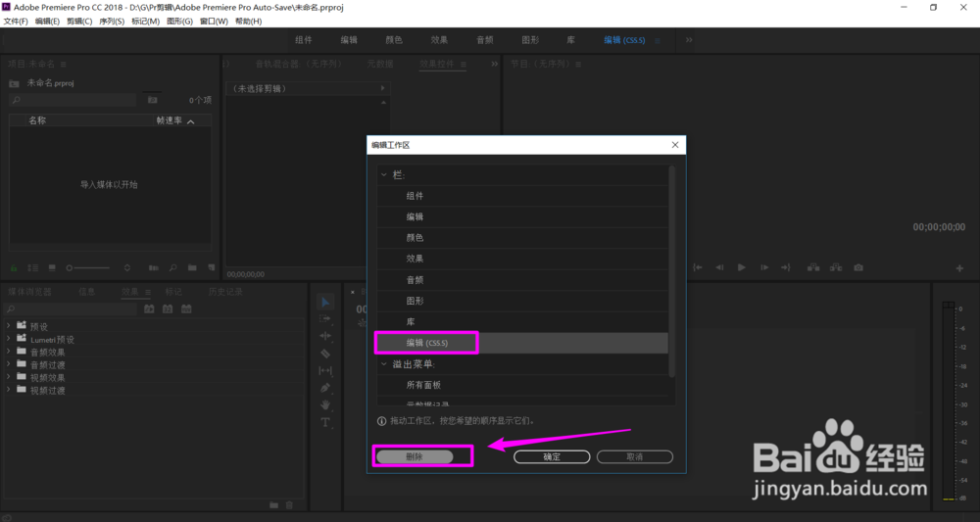
Task: Click New Custom Bin icon in Effects panel
Action: tap(273, 504)
